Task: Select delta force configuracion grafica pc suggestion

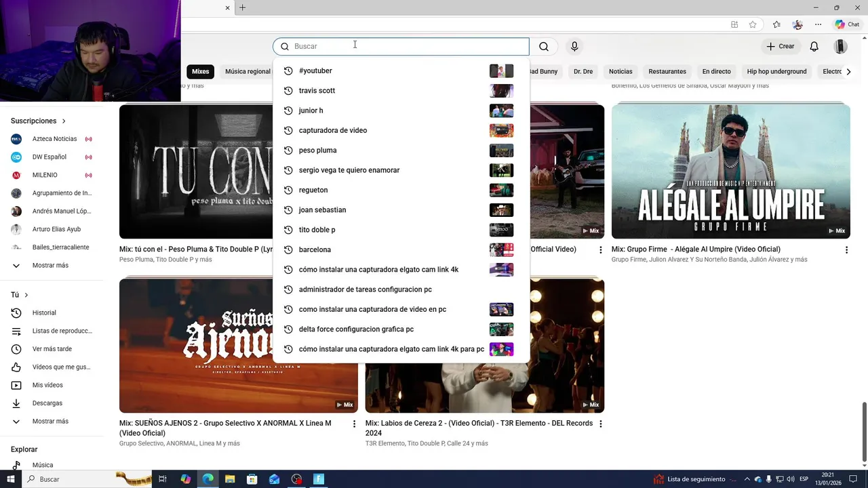Action: [x=401, y=329]
